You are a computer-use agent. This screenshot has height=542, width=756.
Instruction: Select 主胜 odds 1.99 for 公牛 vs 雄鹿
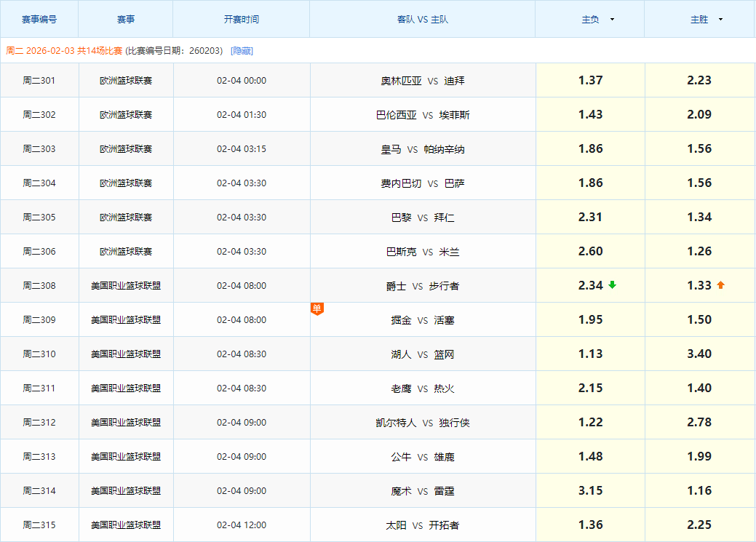pos(699,457)
